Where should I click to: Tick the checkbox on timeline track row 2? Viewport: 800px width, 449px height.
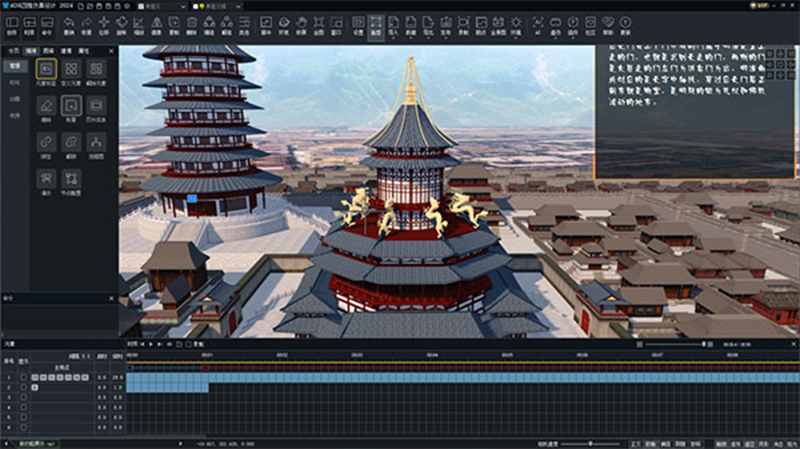point(23,387)
